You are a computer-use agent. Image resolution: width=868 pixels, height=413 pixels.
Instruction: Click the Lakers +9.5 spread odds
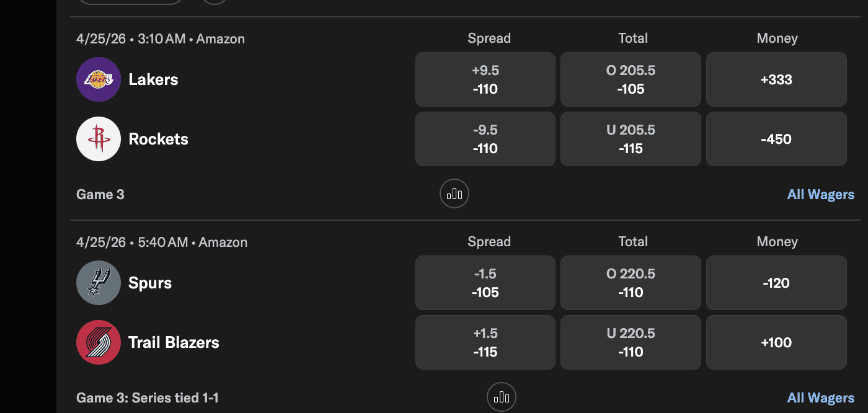(485, 79)
